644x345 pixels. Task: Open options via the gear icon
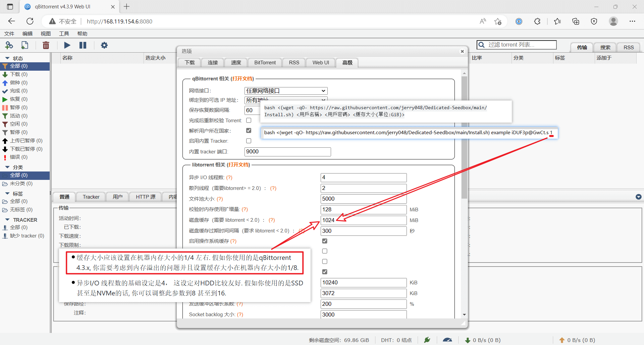coord(104,45)
